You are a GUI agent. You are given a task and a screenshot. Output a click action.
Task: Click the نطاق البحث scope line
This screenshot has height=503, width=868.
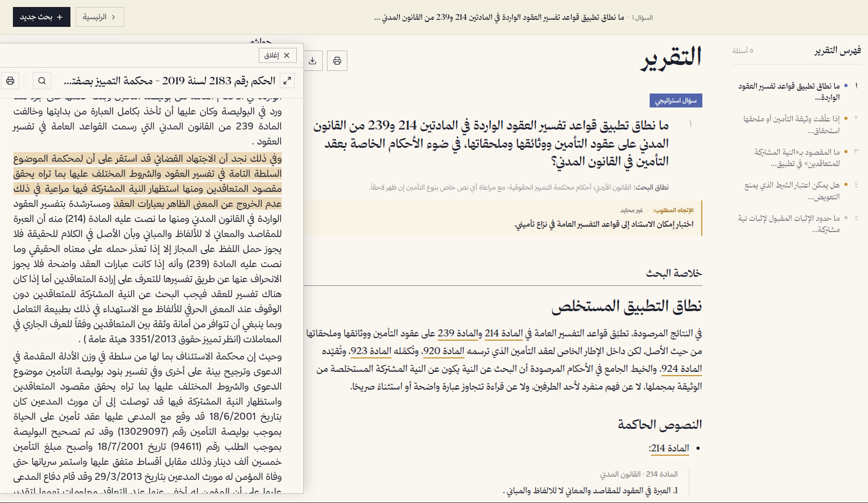[519, 188]
